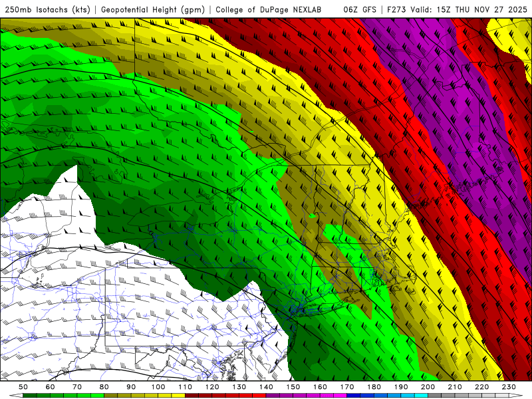Click the 160 label on the color scale
This screenshot has width=532, height=399.
click(x=320, y=387)
